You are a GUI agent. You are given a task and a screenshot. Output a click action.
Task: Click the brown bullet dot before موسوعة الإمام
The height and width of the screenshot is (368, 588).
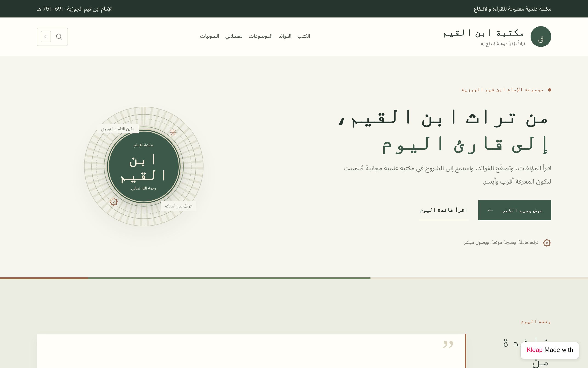(550, 90)
